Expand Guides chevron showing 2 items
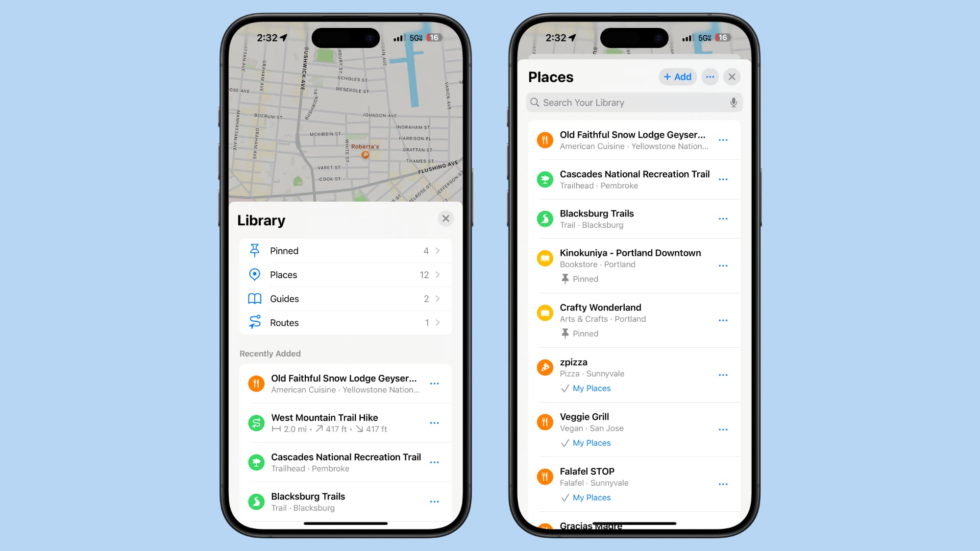 point(438,299)
